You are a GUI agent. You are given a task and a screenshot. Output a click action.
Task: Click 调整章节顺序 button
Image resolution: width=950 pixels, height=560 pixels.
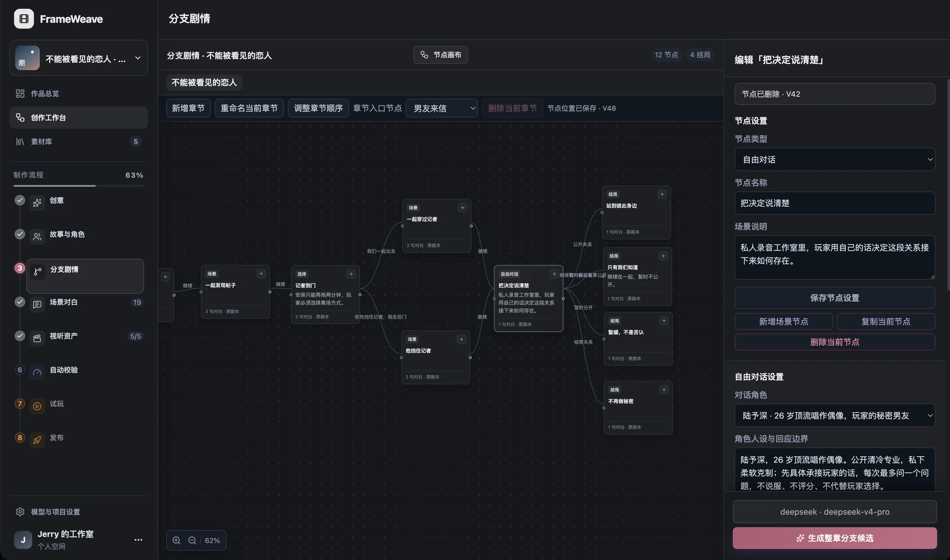(318, 108)
